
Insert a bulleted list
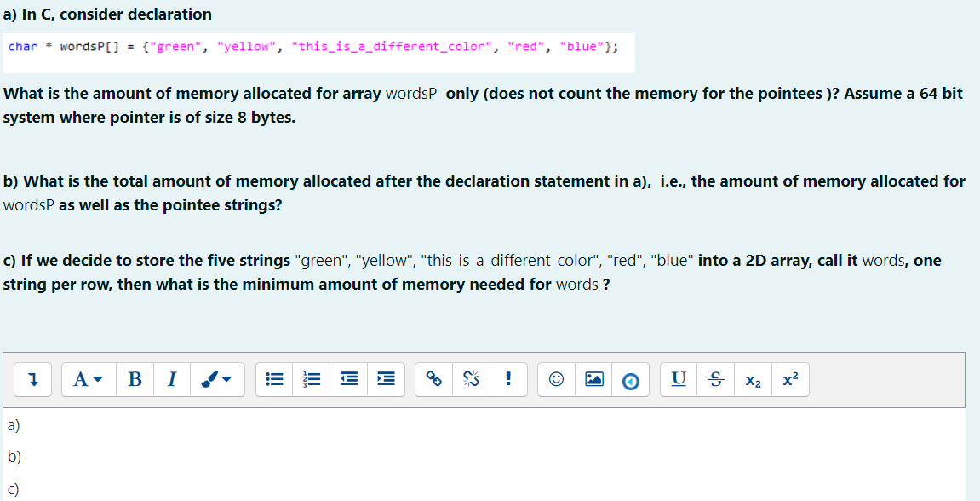(273, 379)
